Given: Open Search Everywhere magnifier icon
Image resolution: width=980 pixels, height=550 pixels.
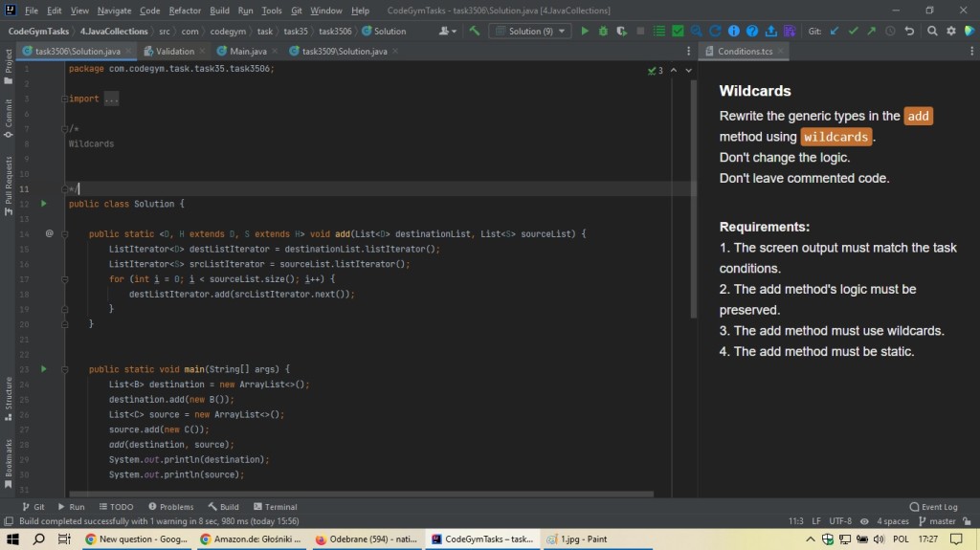Looking at the screenshot, I should click(x=933, y=32).
